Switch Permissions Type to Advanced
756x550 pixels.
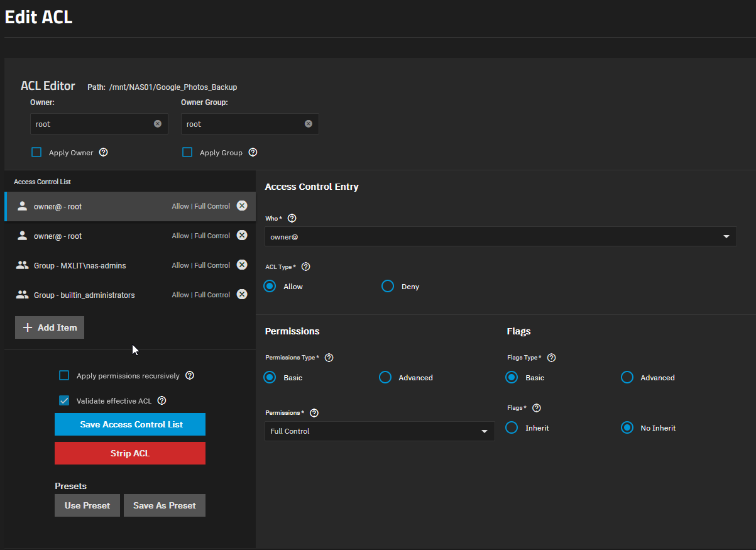385,377
